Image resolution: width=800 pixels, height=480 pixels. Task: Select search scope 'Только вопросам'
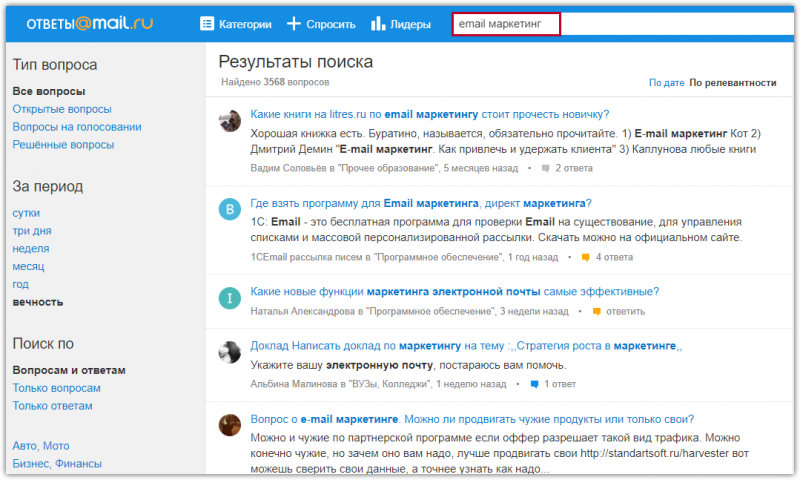click(56, 388)
